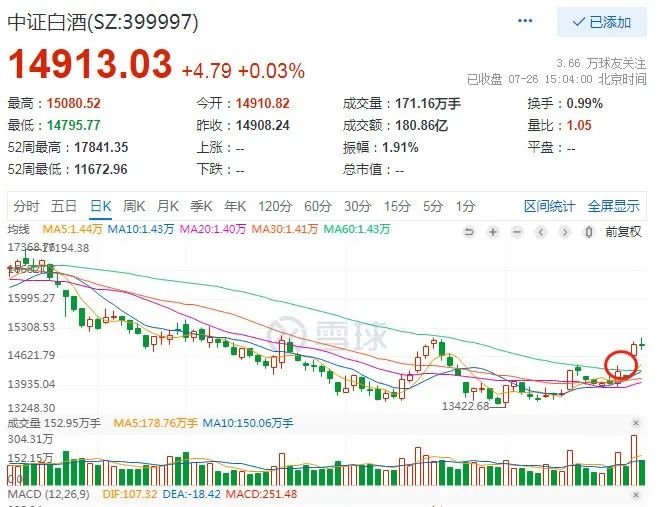The image size is (665, 507).
Task: Click the 15308.53 price axis label
Action: [31, 327]
